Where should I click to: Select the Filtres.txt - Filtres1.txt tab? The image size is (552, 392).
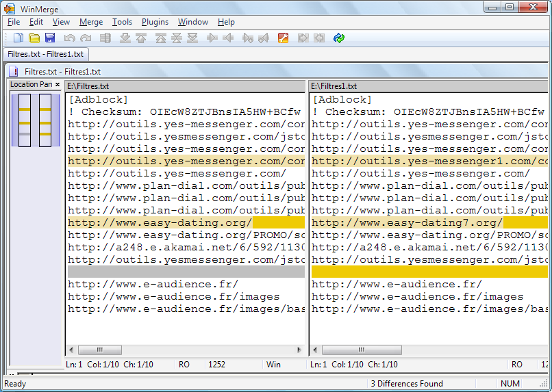(46, 54)
